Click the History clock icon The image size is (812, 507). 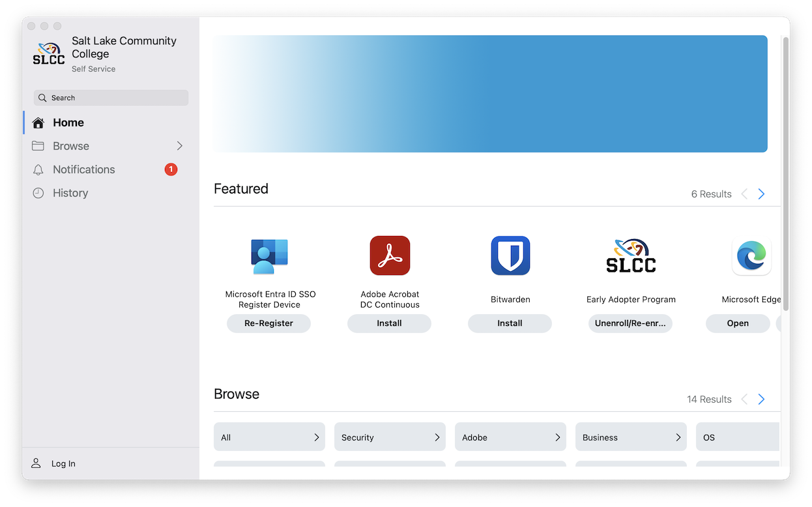(x=38, y=193)
